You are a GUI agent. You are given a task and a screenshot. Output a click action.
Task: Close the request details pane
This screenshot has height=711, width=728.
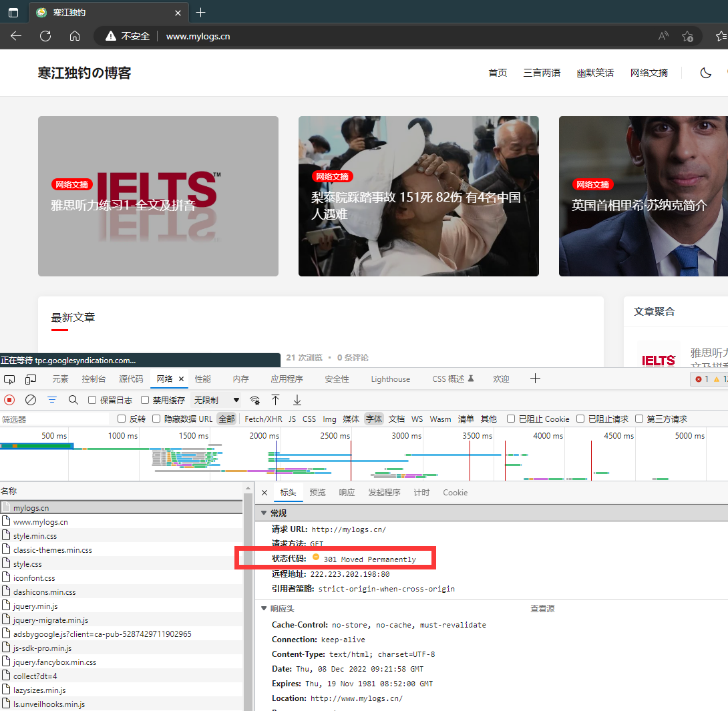pos(264,493)
